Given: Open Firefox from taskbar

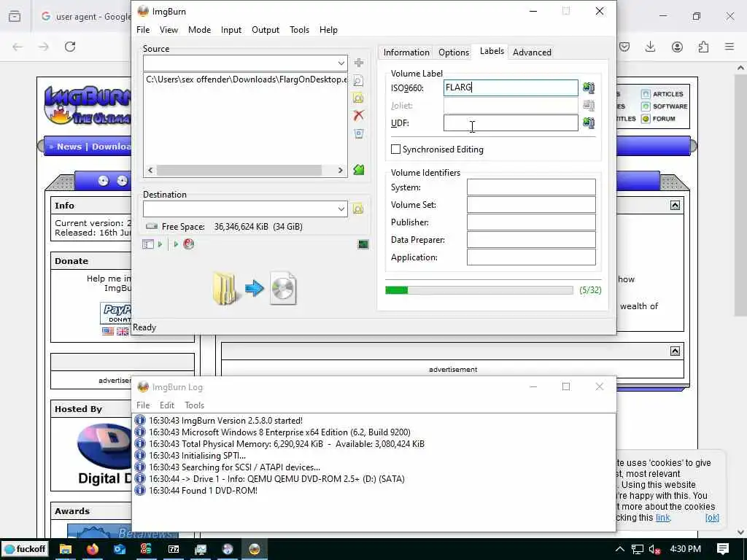Looking at the screenshot, I should 93,549.
